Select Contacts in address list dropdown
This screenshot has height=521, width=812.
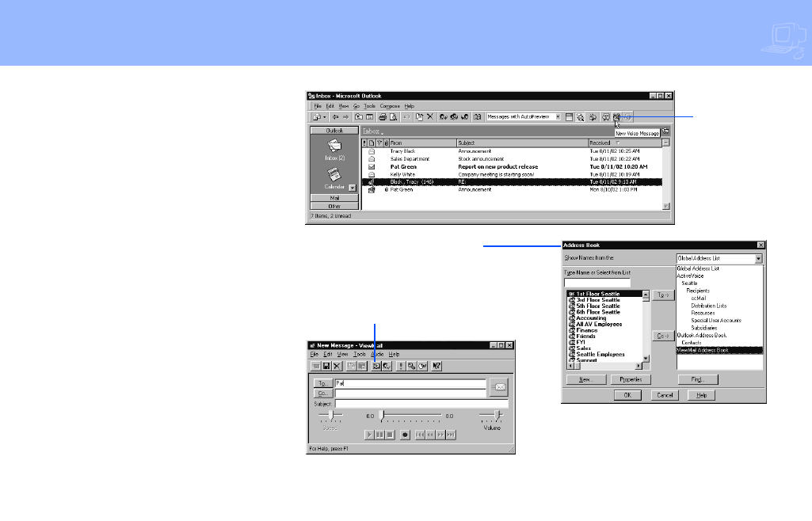pos(692,343)
